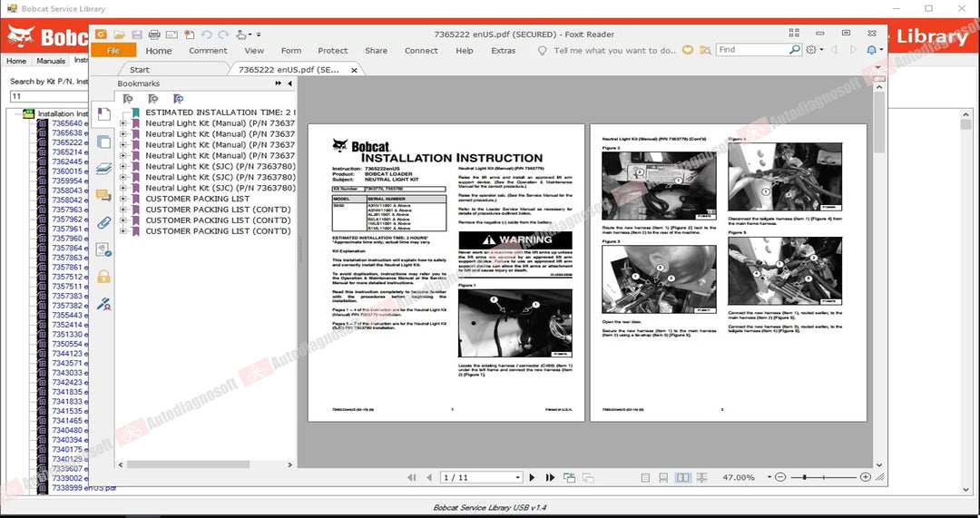Open 7365640 file in Bobcat library list

pyautogui.click(x=69, y=123)
